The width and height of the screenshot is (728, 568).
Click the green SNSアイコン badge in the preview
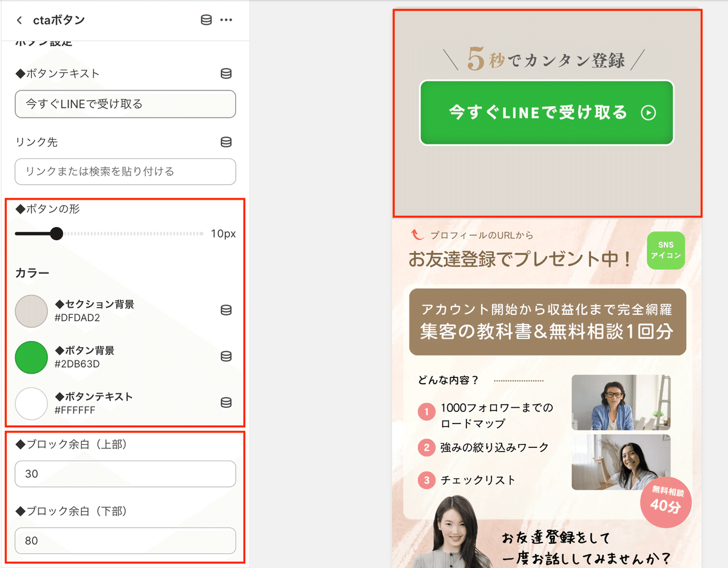pos(666,250)
